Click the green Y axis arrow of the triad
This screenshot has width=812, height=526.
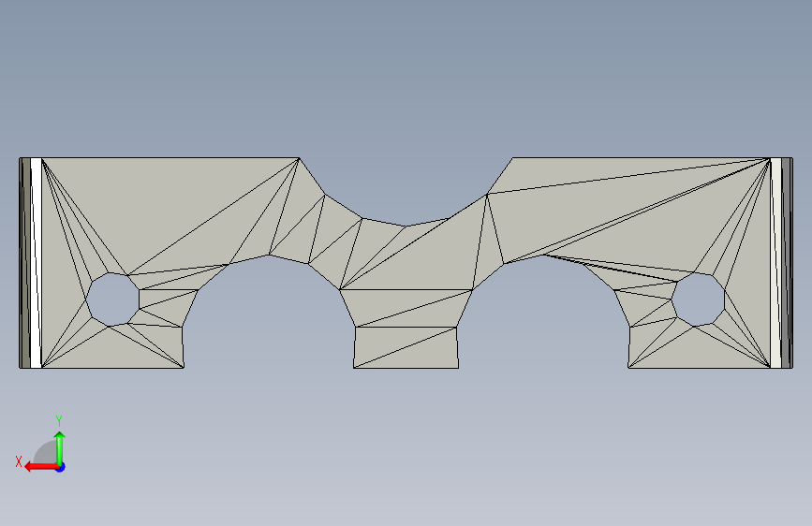[60, 448]
